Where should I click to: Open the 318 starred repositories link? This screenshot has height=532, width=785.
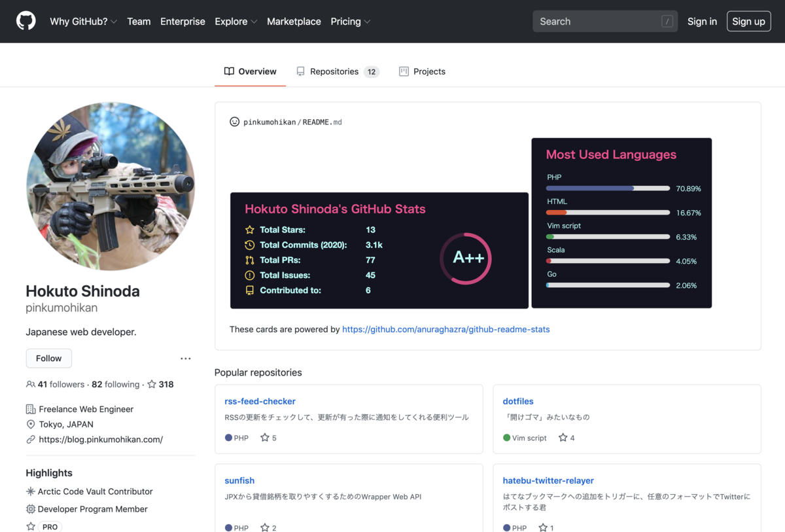pos(161,384)
